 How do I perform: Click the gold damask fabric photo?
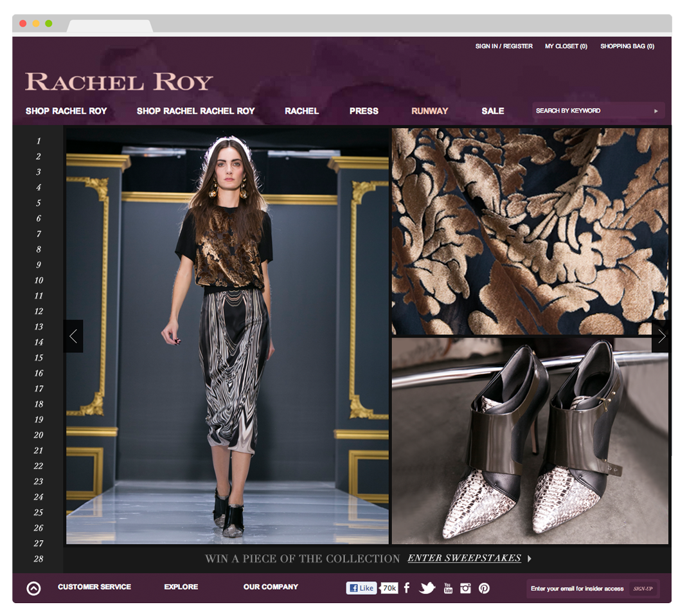(x=530, y=231)
